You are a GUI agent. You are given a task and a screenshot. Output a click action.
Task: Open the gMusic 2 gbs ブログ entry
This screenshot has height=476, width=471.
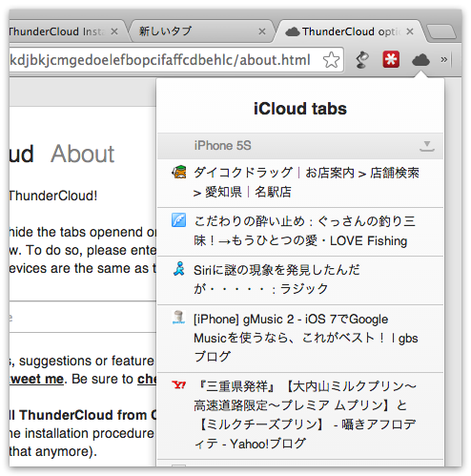point(300,339)
